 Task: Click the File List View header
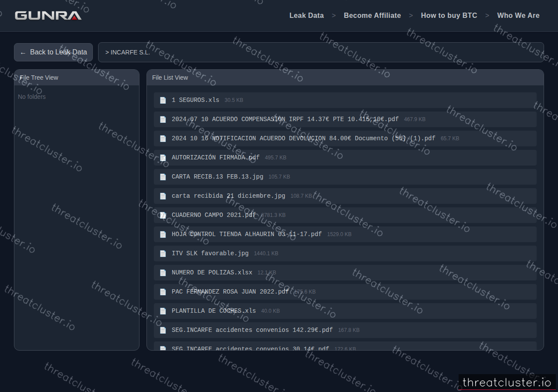point(345,78)
